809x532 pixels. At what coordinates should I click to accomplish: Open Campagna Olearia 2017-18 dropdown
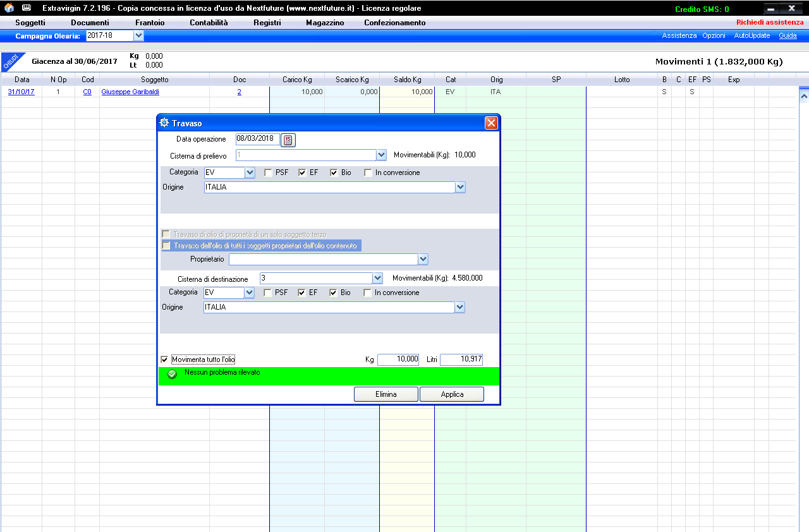pyautogui.click(x=139, y=36)
